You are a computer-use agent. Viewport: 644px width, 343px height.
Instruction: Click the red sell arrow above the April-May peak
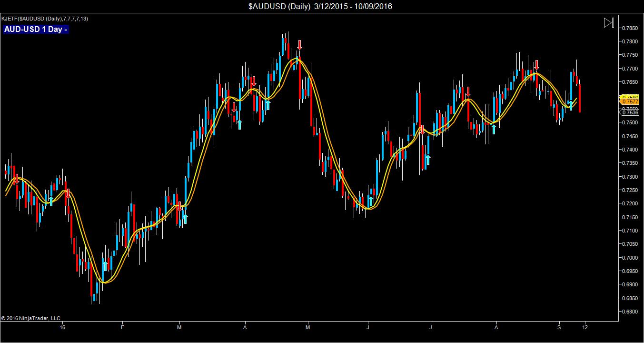tap(299, 45)
